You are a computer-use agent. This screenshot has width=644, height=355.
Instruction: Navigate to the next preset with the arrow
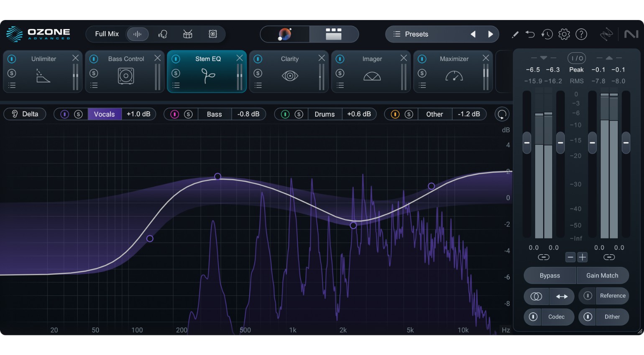[490, 34]
